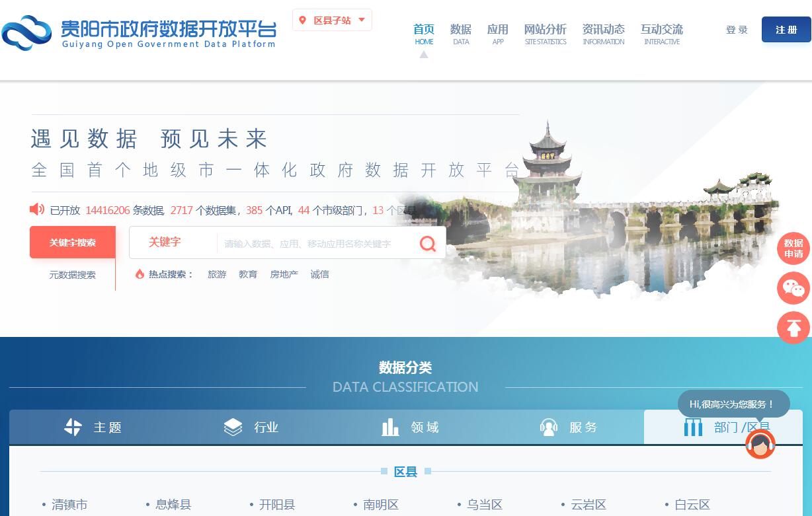
Task: Click the back-to-top arrow icon
Action: (793, 327)
